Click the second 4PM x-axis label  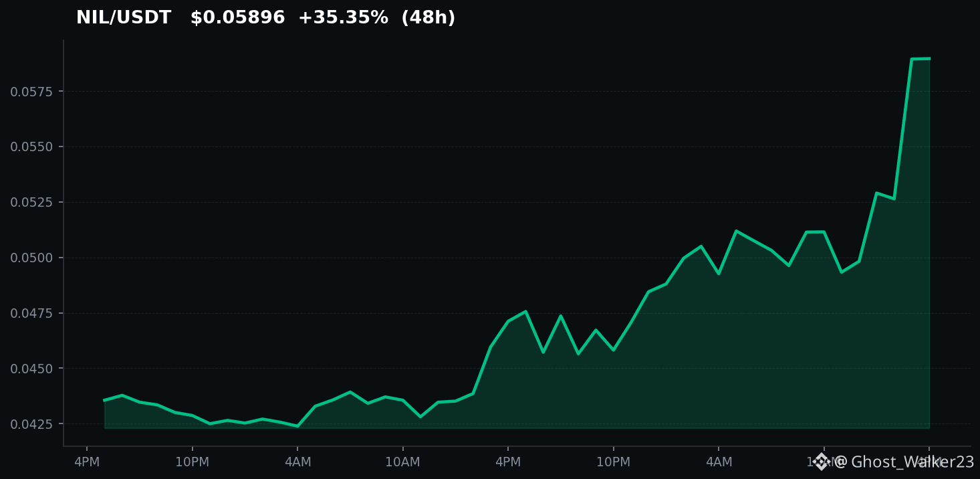(x=508, y=462)
